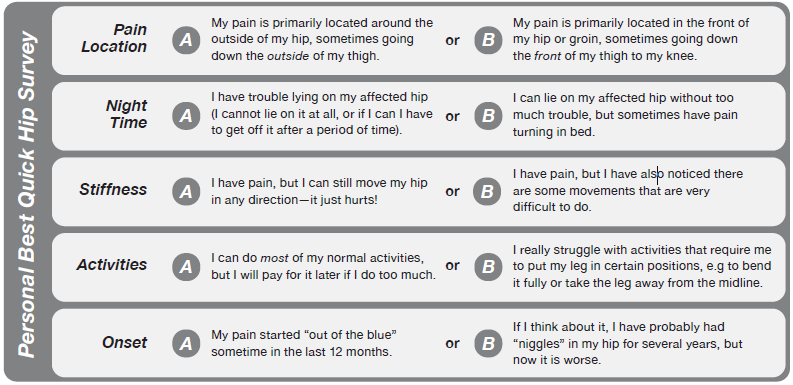
Task: Choose the A circle in Night Time row
Action: coord(186,116)
